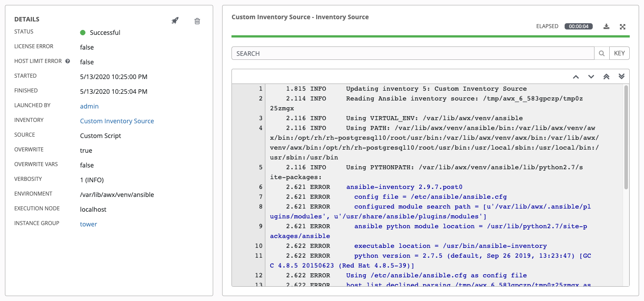Focus the output SEARCH field
This screenshot has height=301, width=644.
[x=413, y=54]
